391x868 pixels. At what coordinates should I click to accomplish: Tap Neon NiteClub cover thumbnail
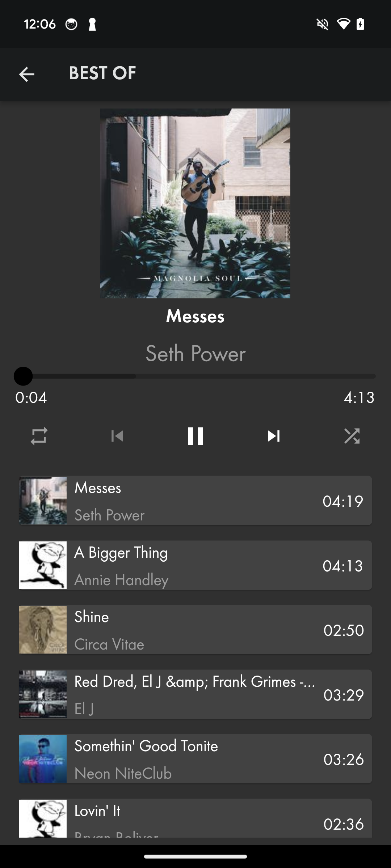43,759
